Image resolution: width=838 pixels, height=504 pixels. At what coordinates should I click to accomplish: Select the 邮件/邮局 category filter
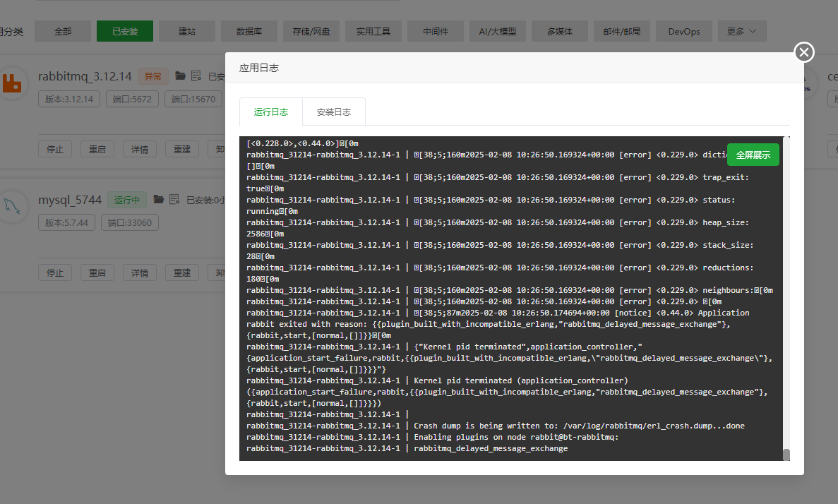pos(621,32)
